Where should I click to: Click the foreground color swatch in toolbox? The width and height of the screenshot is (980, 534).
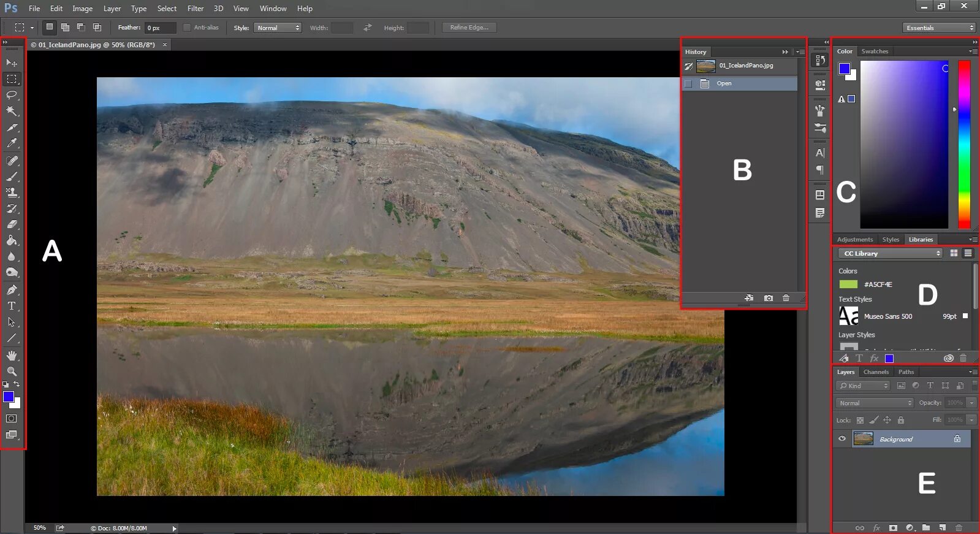click(9, 397)
